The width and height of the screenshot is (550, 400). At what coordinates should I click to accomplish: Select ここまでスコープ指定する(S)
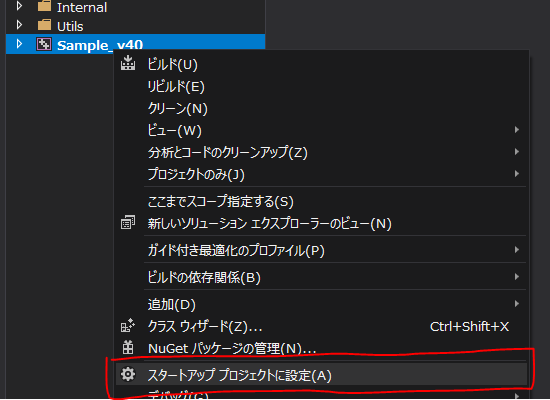click(321, 201)
